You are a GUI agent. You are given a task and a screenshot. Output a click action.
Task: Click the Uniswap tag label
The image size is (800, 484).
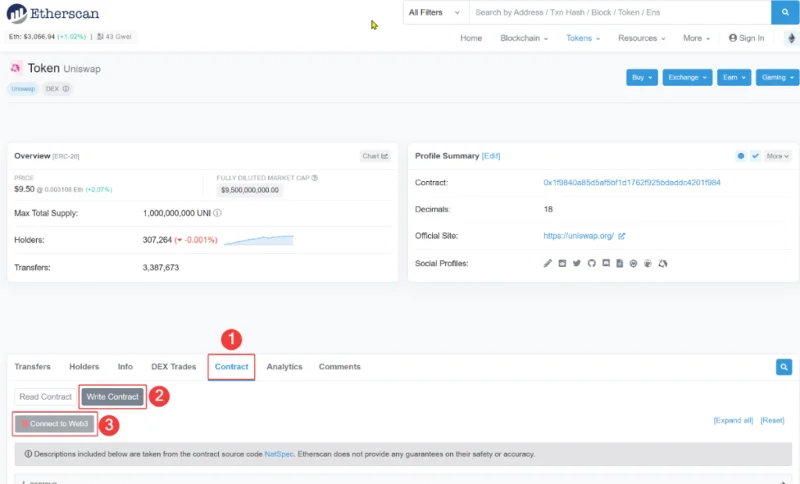pos(23,89)
